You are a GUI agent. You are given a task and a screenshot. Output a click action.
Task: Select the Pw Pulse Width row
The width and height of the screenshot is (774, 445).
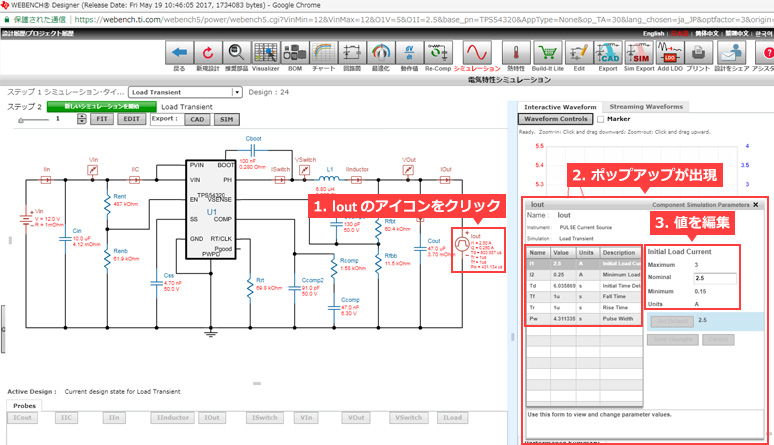tap(584, 319)
